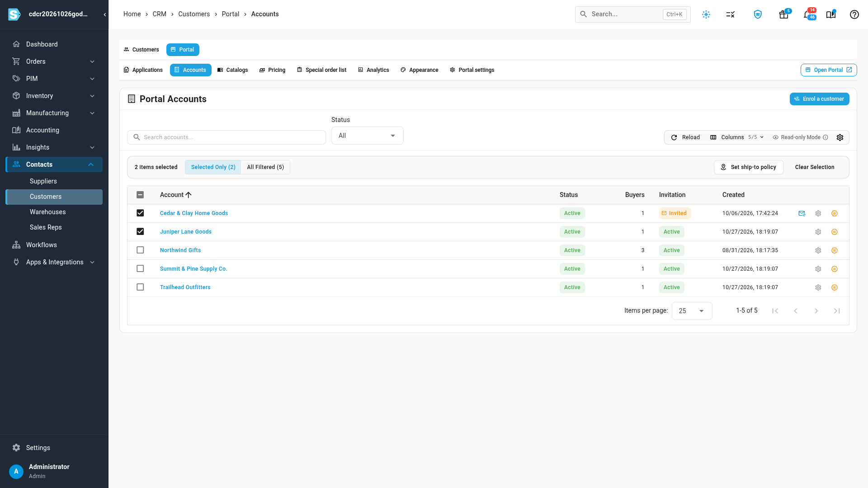The height and width of the screenshot is (488, 868).
Task: Open the Status filter dropdown
Action: click(x=368, y=136)
